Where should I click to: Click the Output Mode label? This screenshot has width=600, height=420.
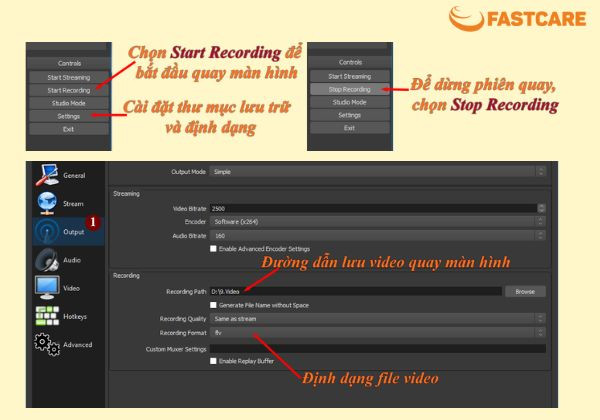tap(188, 172)
